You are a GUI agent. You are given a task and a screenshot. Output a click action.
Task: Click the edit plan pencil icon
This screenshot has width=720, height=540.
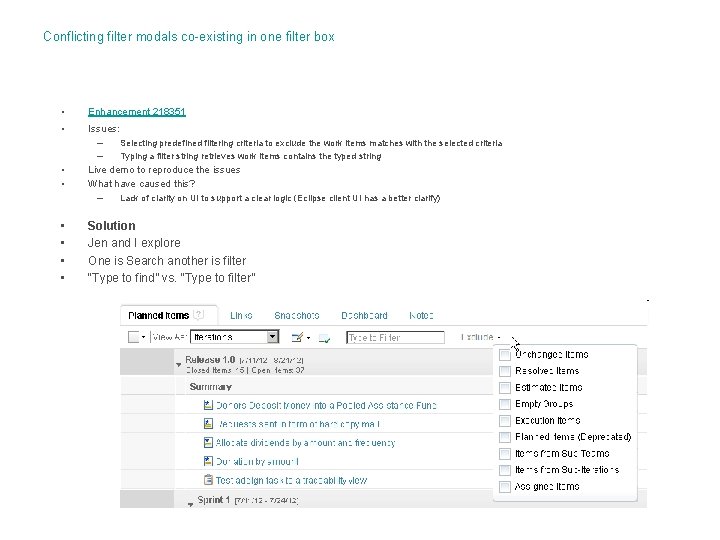(297, 338)
